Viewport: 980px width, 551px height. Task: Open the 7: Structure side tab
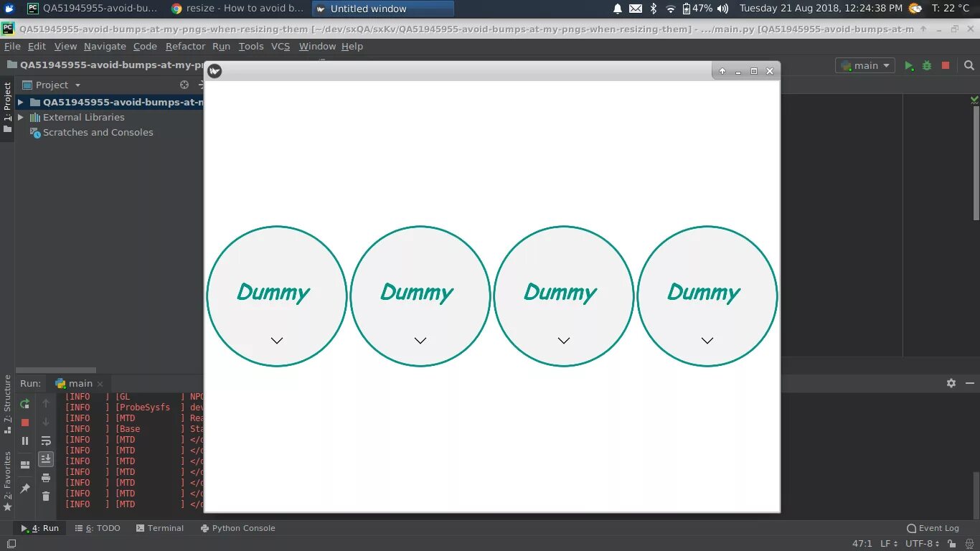point(7,404)
